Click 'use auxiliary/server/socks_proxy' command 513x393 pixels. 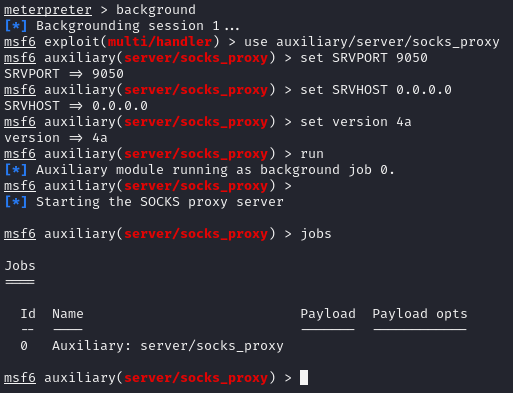[372, 42]
